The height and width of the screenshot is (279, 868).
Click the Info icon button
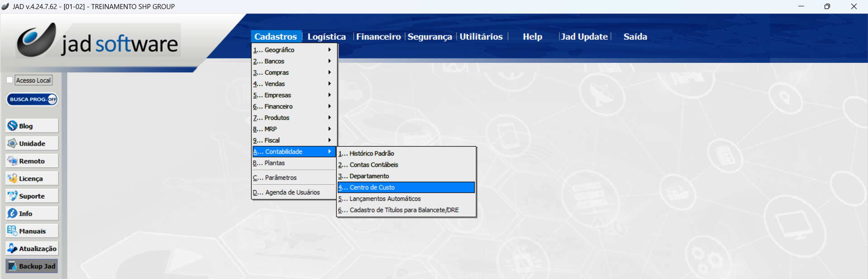click(x=13, y=213)
